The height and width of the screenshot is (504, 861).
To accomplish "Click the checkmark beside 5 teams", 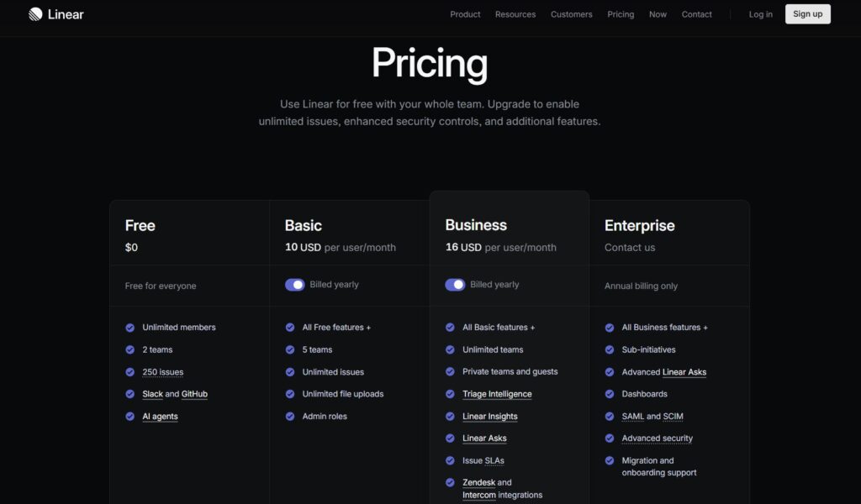I will [288, 349].
